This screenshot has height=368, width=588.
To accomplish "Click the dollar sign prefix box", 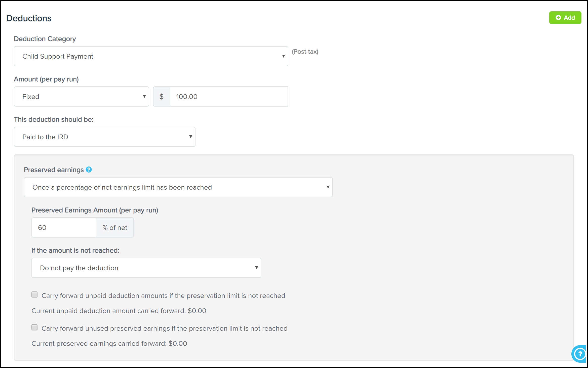I will tap(162, 97).
